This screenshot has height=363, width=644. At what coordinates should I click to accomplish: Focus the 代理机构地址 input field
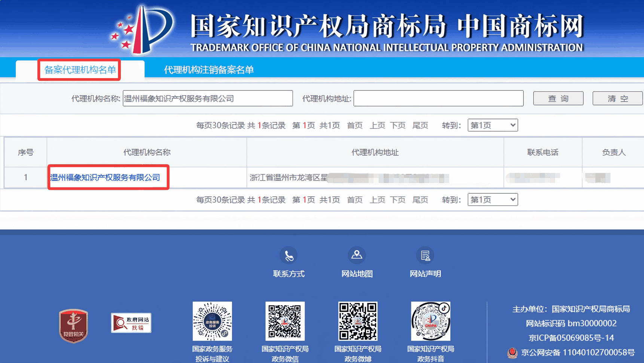click(439, 98)
